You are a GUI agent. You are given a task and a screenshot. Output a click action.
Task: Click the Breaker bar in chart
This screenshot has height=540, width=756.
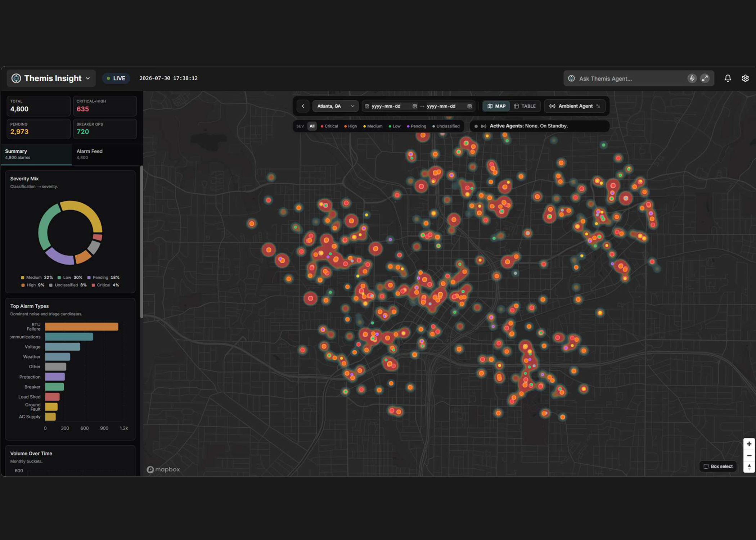click(55, 387)
